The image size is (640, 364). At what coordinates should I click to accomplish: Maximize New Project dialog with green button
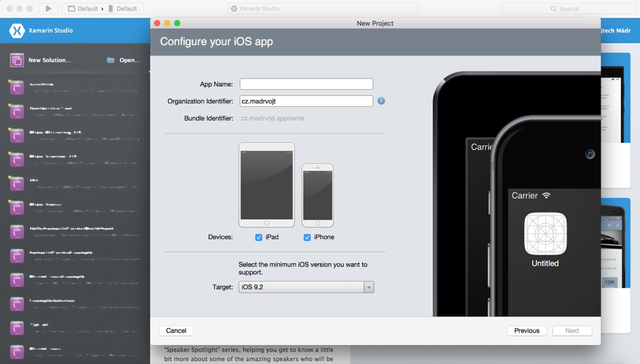pyautogui.click(x=177, y=23)
